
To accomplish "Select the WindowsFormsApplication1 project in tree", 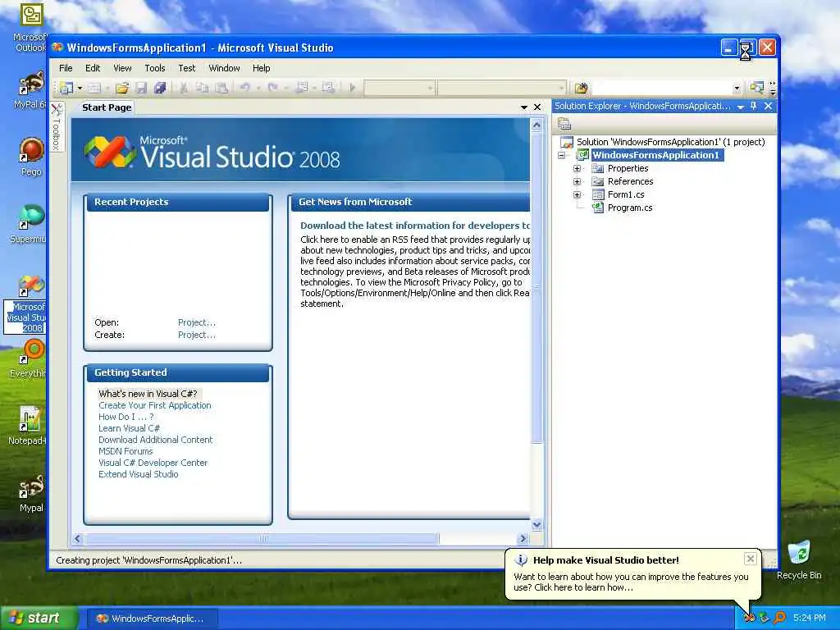I will click(x=655, y=155).
